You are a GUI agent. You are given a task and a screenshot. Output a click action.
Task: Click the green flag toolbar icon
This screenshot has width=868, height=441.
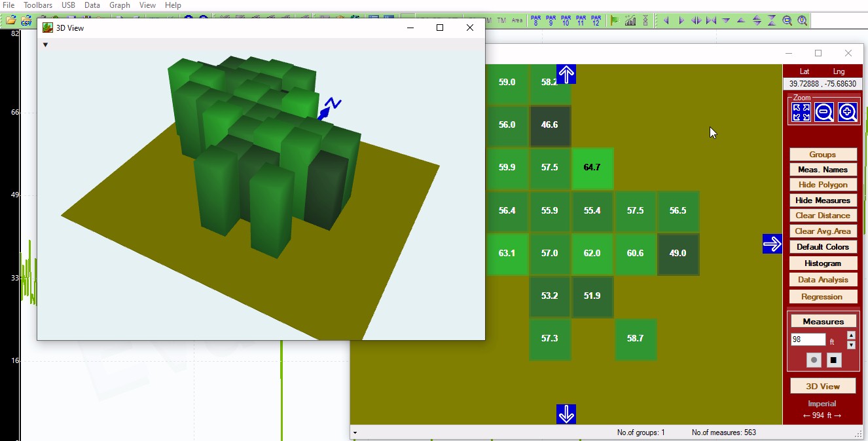point(614,20)
